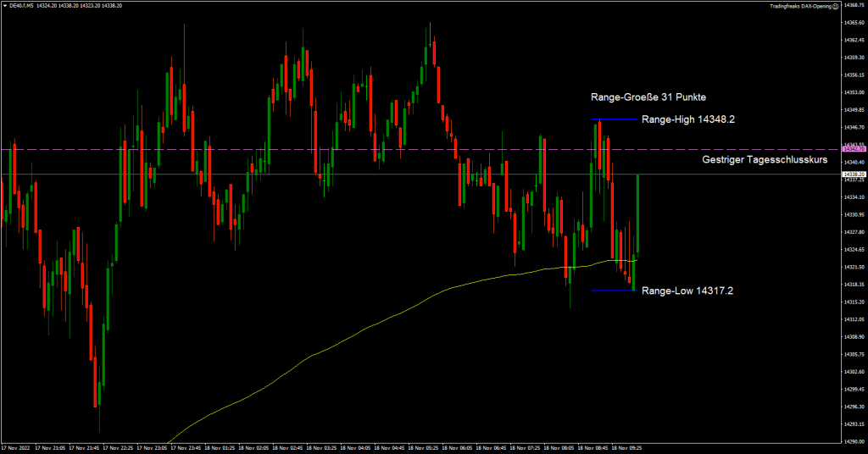Click the 18 Nov 09:25 time label

pyautogui.click(x=627, y=447)
